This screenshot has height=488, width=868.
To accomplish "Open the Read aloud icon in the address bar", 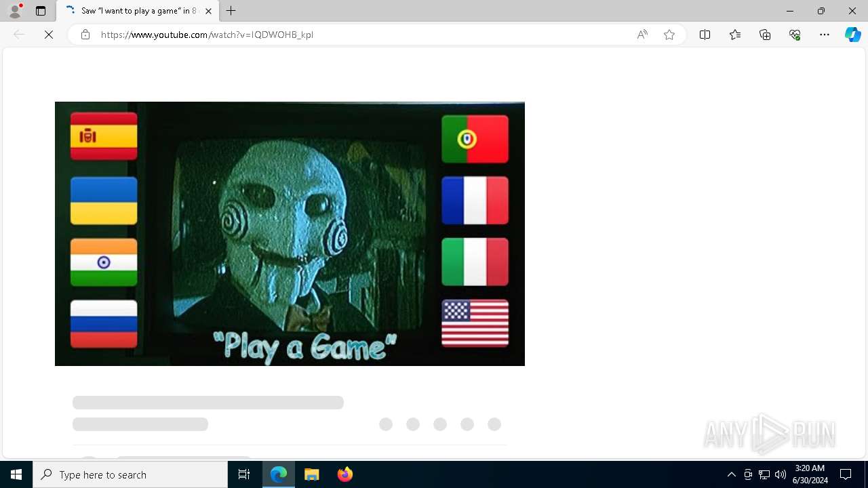I will coord(642,35).
